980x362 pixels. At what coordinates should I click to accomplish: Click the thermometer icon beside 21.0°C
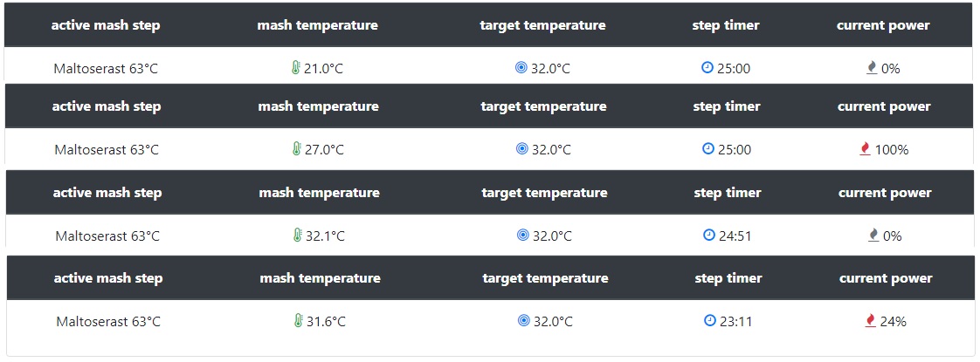296,68
